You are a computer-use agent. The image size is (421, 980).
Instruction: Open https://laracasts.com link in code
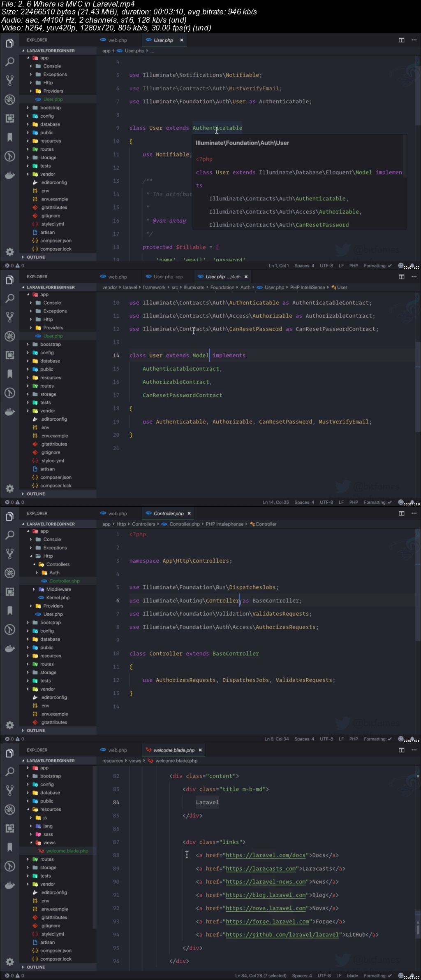point(261,868)
